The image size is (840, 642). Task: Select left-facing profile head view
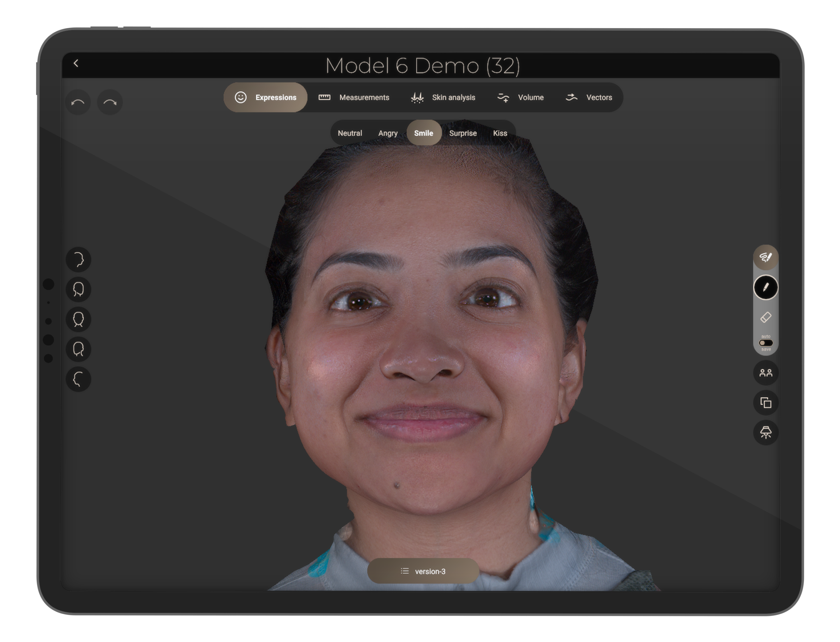(78, 379)
